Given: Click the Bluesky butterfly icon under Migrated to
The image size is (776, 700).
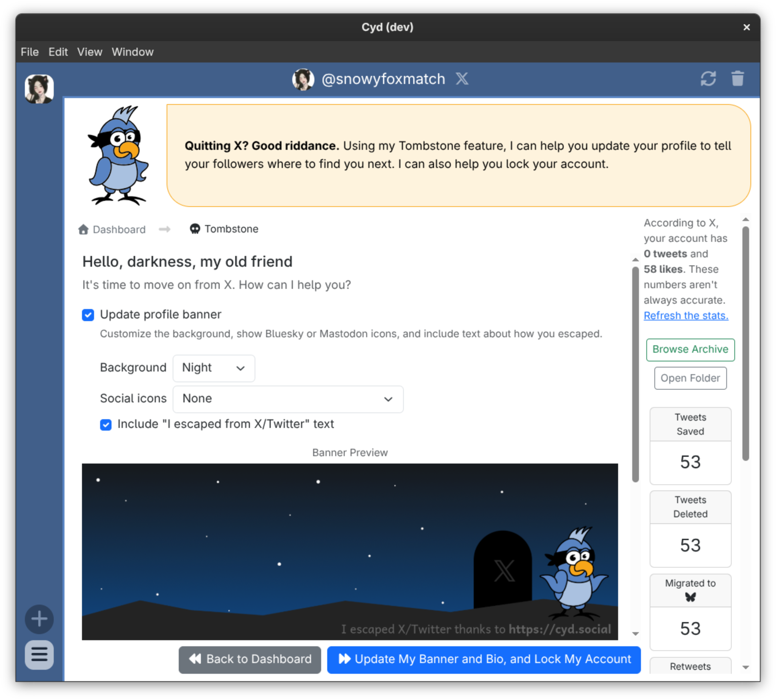Looking at the screenshot, I should [x=691, y=597].
